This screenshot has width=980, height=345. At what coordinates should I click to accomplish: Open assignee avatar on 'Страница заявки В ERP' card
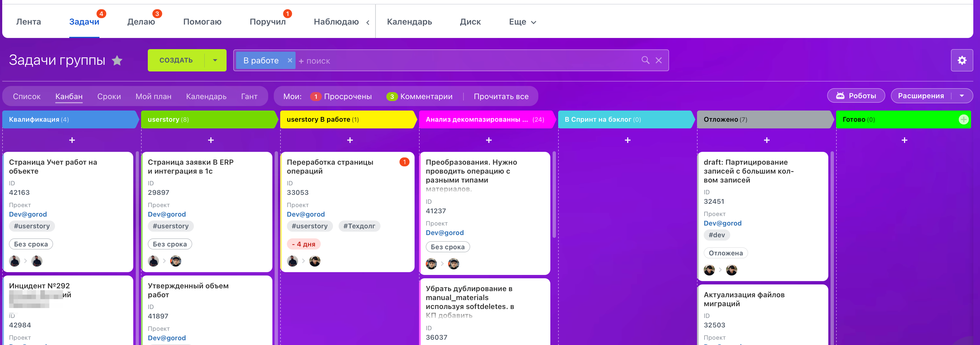(x=176, y=261)
